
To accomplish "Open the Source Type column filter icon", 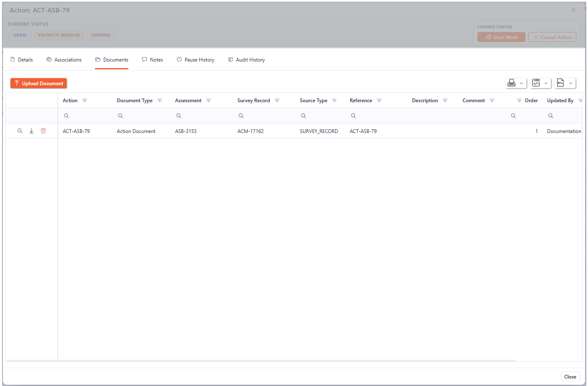I will coord(334,100).
